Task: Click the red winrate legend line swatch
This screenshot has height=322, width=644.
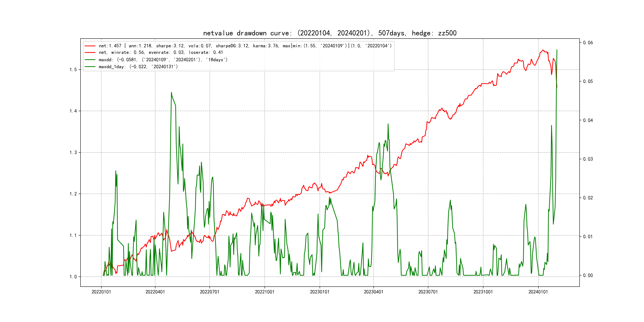Action: 90,52
